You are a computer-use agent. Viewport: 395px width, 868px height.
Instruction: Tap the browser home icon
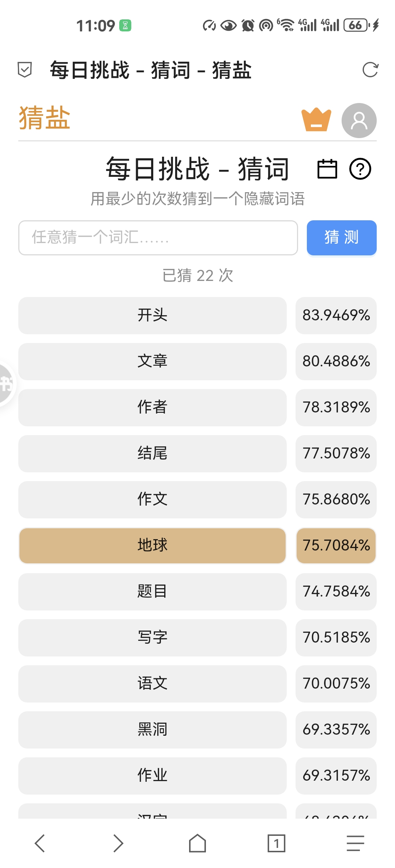(197, 843)
